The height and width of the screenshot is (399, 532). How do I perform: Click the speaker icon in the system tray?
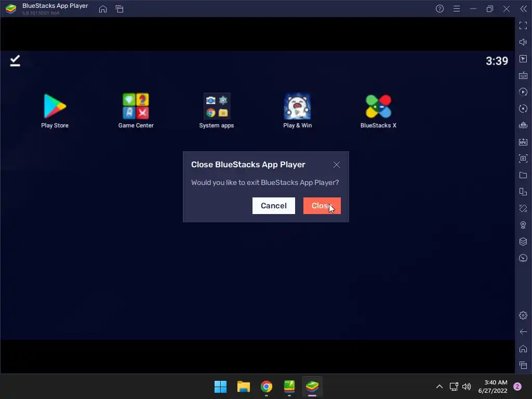click(467, 387)
